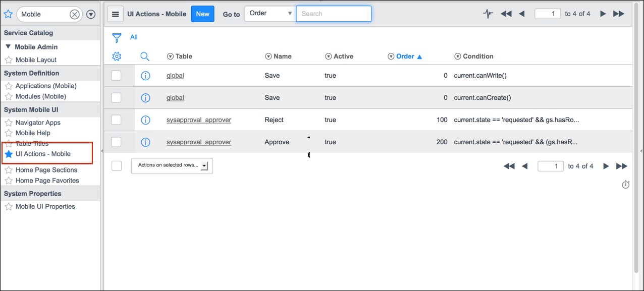Select the header select-all checkbox
The width and height of the screenshot is (644, 291).
coord(117,165)
